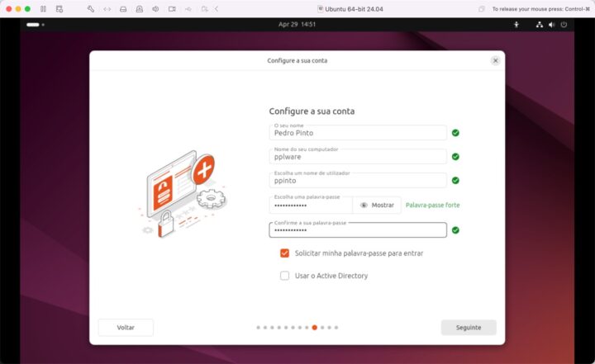The image size is (595, 364).
Task: Continue with the Seguinte button
Action: pos(469,328)
